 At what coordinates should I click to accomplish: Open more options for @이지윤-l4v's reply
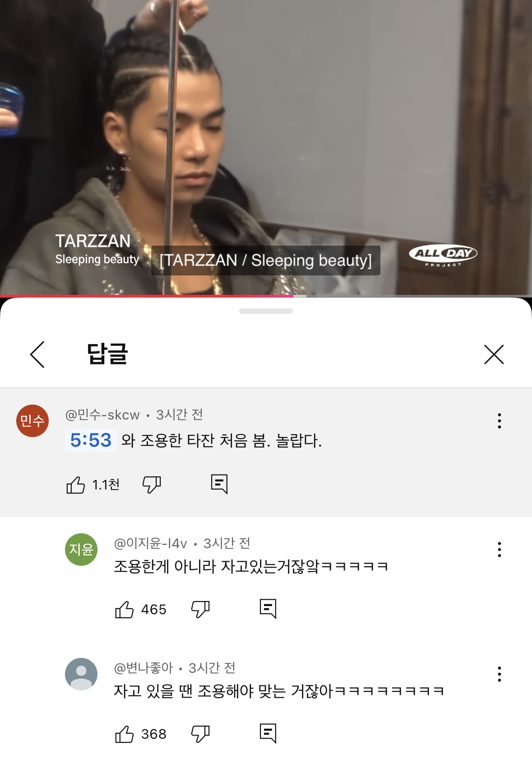pyautogui.click(x=499, y=550)
